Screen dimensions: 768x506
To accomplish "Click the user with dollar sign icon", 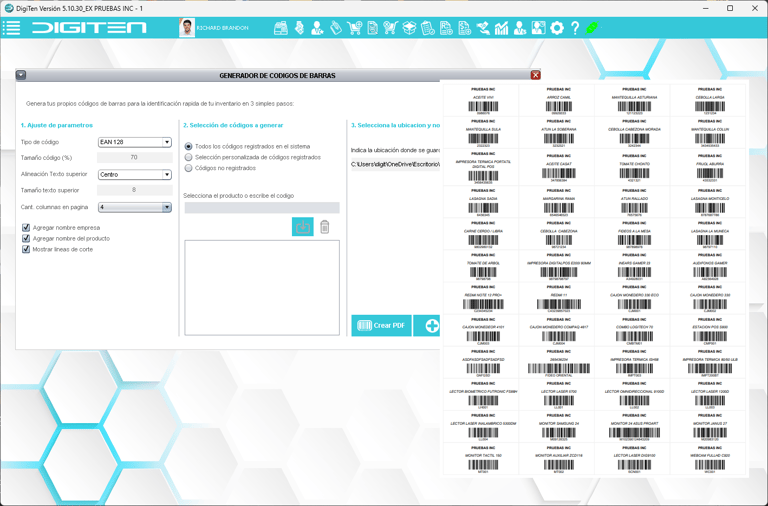I will point(520,28).
